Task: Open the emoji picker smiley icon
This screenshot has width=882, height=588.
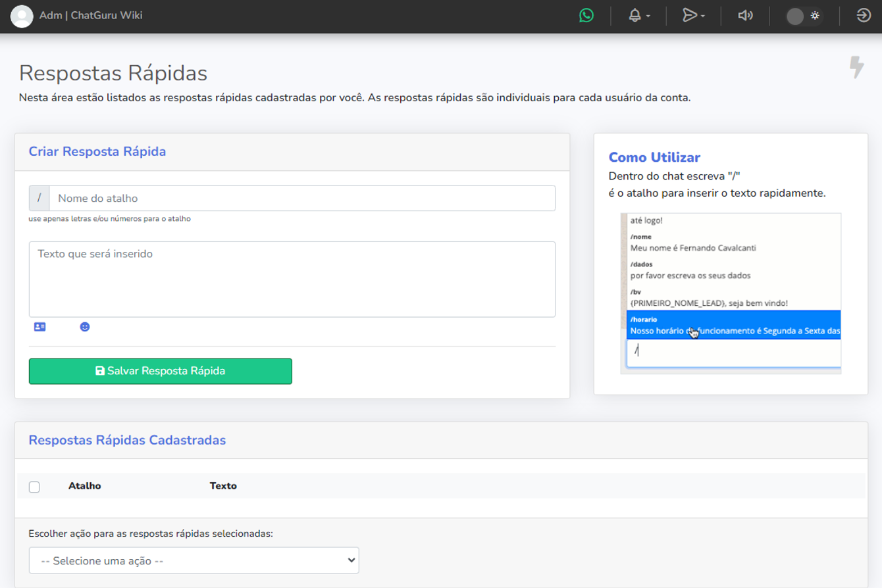Action: point(85,327)
